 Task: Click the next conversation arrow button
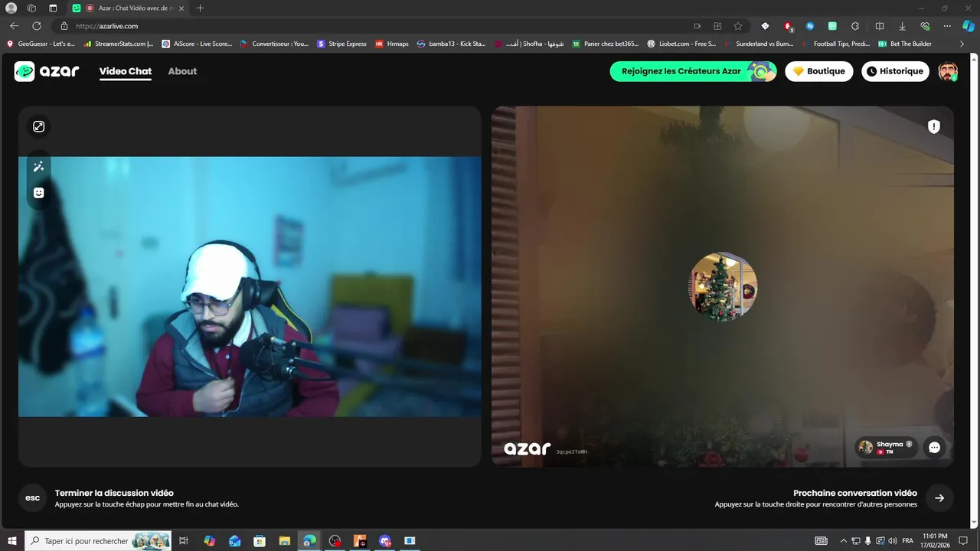[x=939, y=498]
